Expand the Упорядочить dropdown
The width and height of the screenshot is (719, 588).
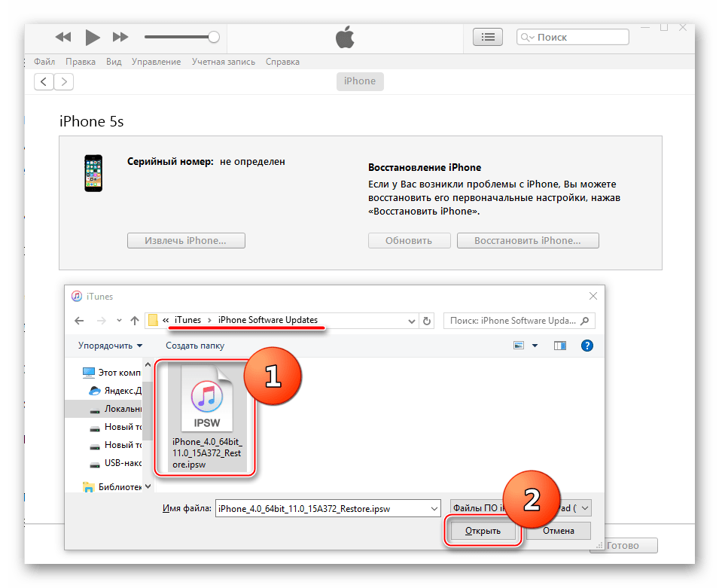click(x=110, y=346)
